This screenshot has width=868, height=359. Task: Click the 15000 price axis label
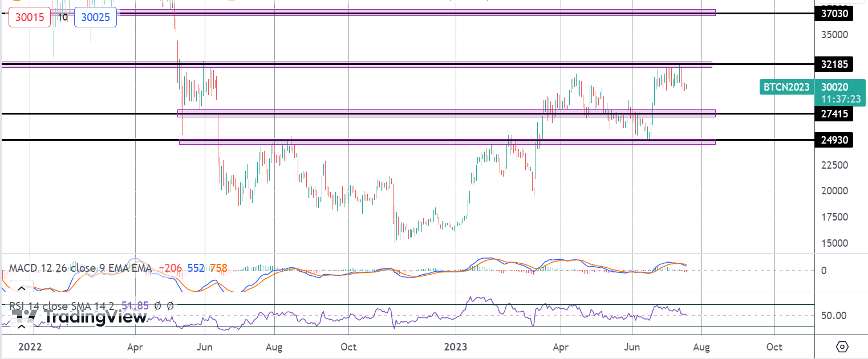point(834,243)
